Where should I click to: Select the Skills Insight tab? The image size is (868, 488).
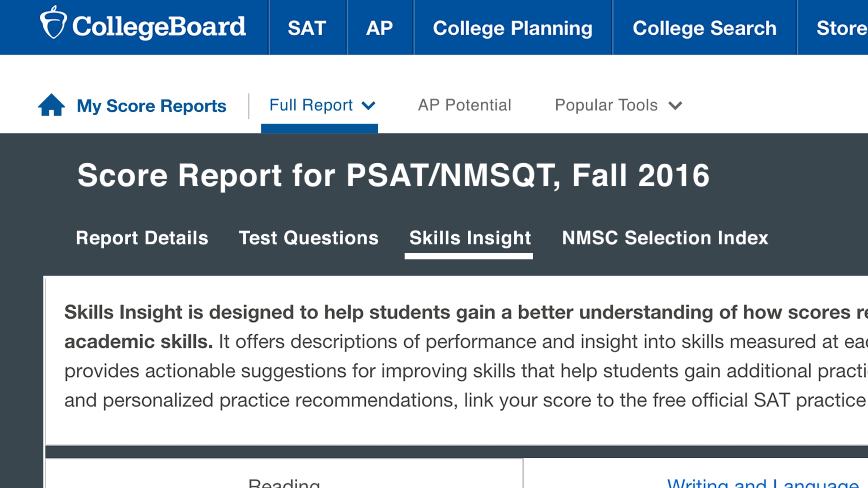(470, 238)
